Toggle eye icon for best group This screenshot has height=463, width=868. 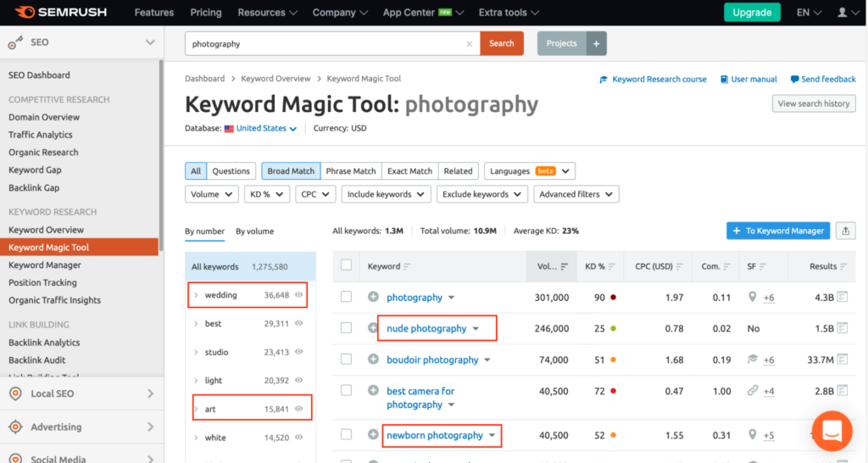click(x=299, y=323)
